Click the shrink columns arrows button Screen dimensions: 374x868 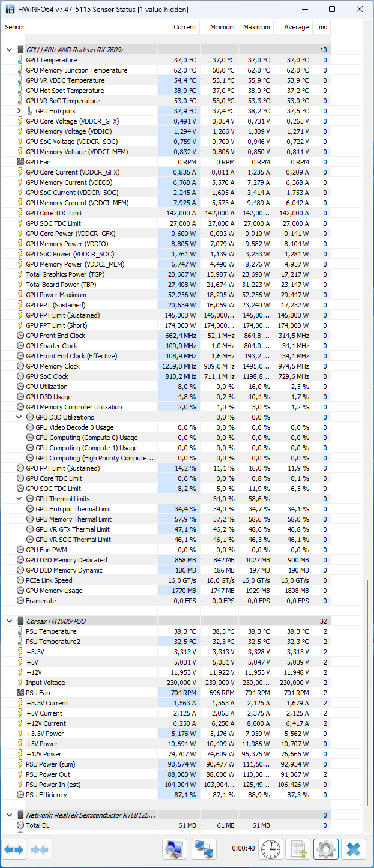coord(39,849)
